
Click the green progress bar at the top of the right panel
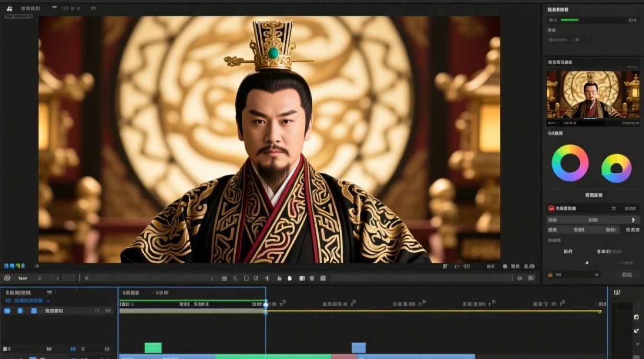coord(570,20)
